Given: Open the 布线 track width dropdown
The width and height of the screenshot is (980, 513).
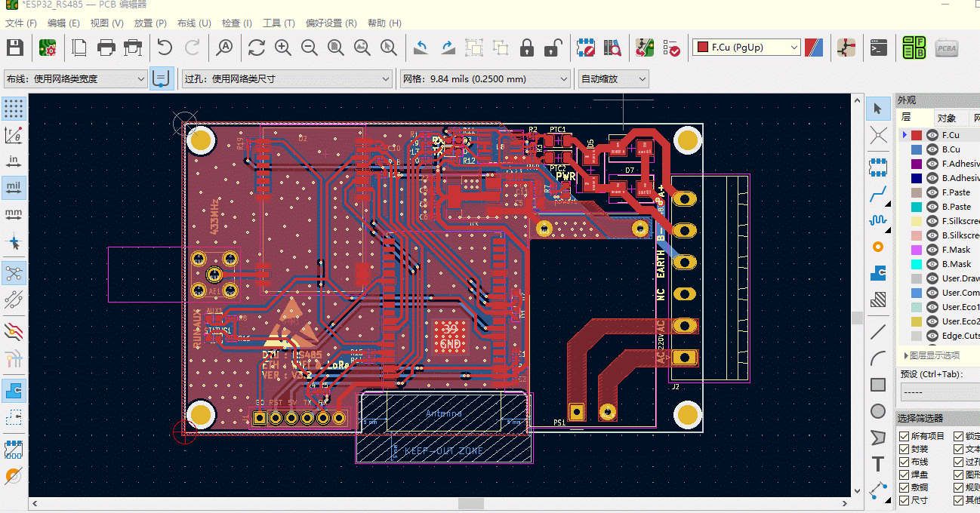Looking at the screenshot, I should coord(76,78).
